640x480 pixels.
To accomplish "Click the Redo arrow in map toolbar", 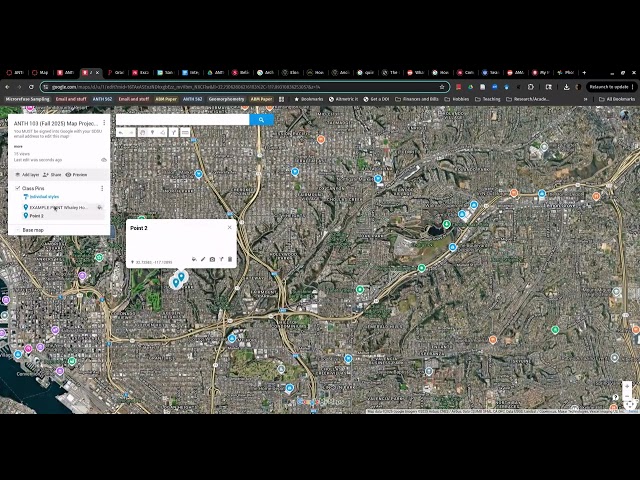I will click(131, 133).
